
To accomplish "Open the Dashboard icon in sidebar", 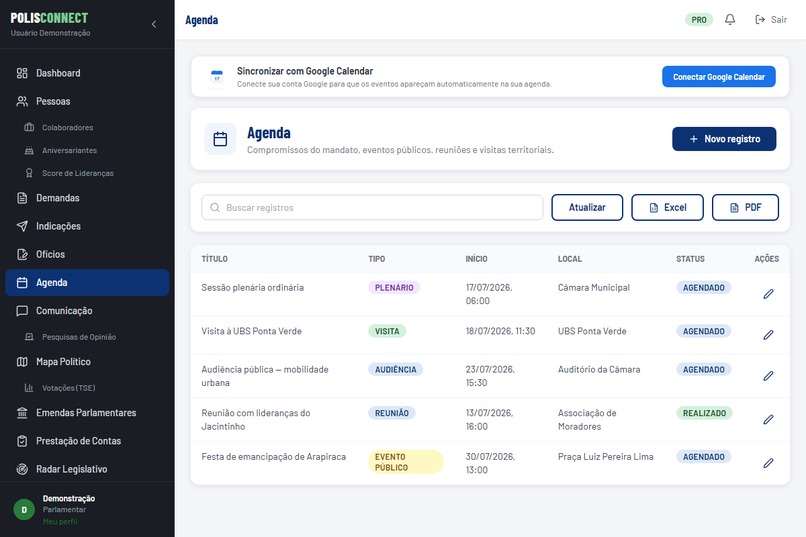I will pos(22,73).
